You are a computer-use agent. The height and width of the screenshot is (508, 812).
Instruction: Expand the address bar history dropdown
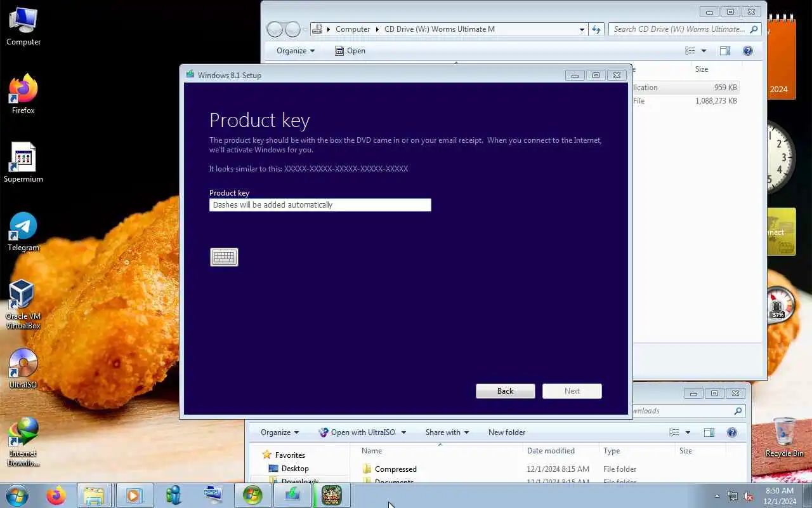582,29
